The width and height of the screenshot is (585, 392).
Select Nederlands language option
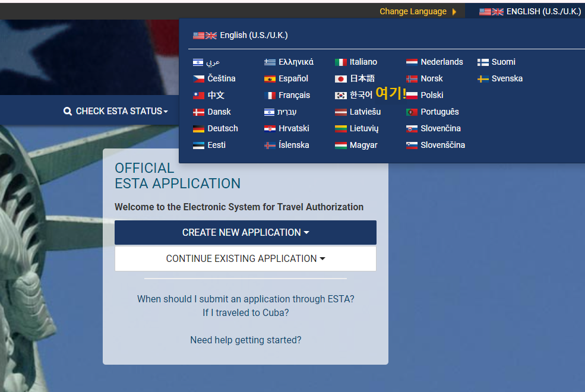[x=442, y=62]
